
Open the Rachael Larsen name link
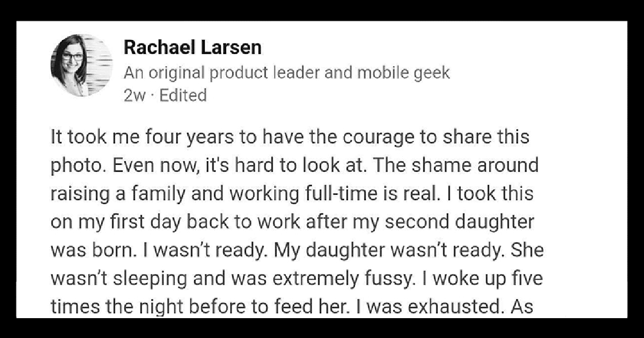pos(193,48)
